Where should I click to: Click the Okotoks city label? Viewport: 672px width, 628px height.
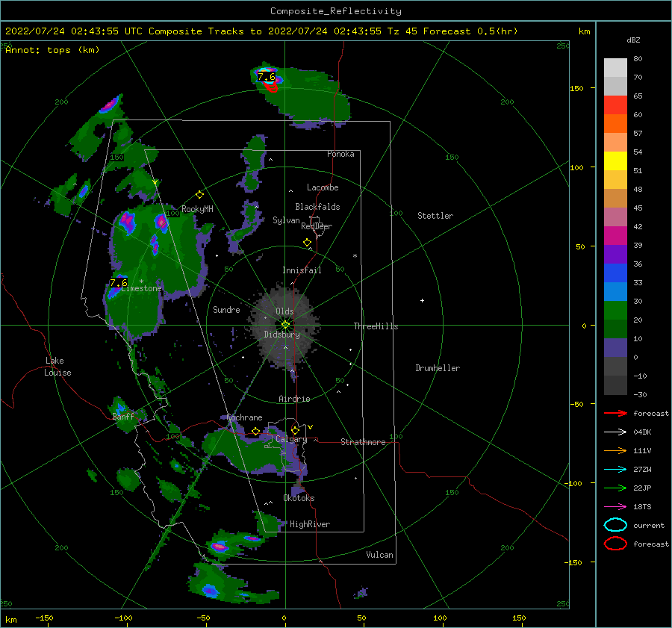click(299, 498)
